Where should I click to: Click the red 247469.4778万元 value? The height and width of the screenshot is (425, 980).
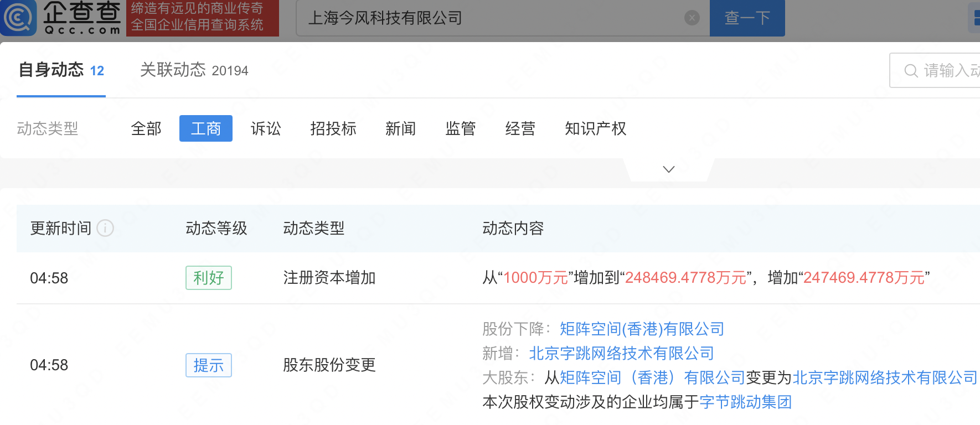pos(864,278)
